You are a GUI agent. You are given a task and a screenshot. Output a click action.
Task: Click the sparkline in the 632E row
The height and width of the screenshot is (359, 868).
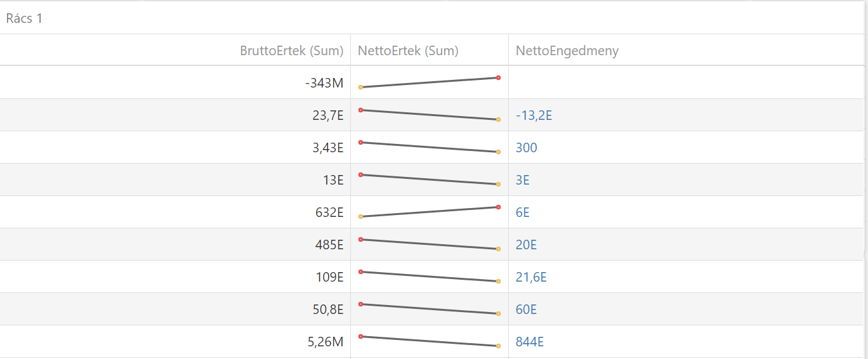[429, 212]
